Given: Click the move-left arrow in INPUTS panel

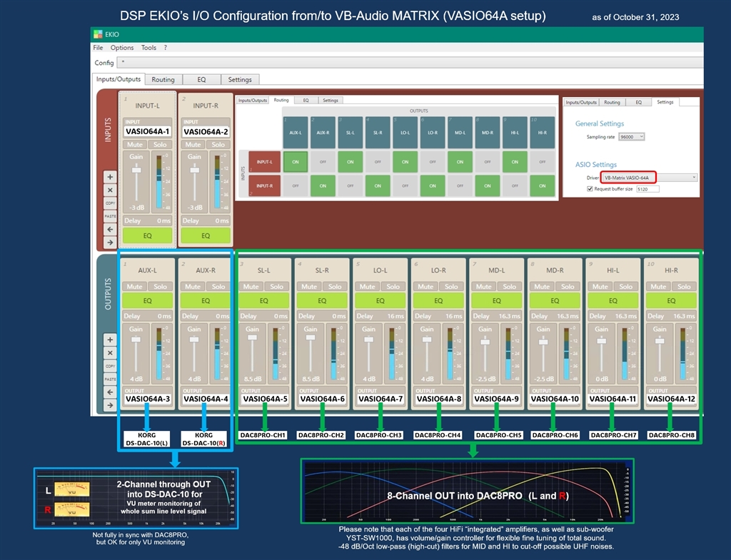Looking at the screenshot, I should [110, 229].
